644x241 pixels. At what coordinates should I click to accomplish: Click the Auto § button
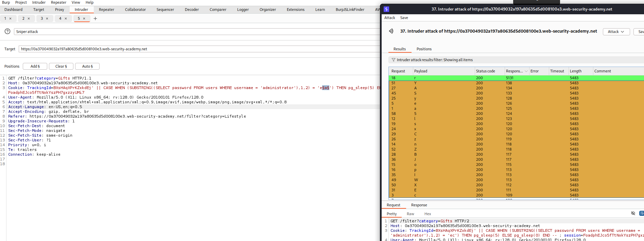87,66
